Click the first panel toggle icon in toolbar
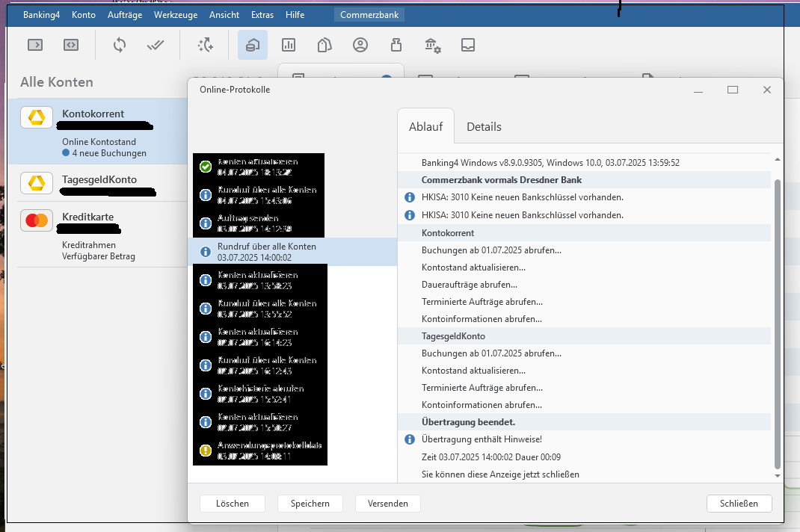 [35, 45]
